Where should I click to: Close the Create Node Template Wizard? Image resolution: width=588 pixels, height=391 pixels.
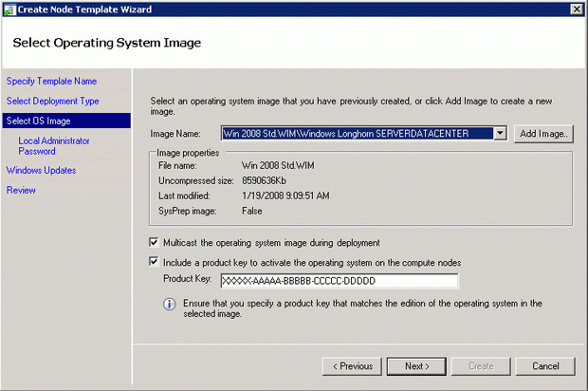click(x=576, y=9)
